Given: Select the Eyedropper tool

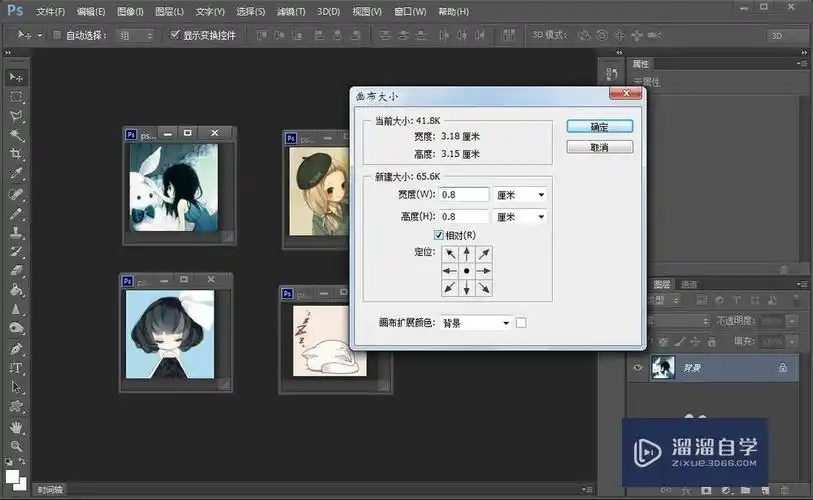Looking at the screenshot, I should (x=16, y=173).
